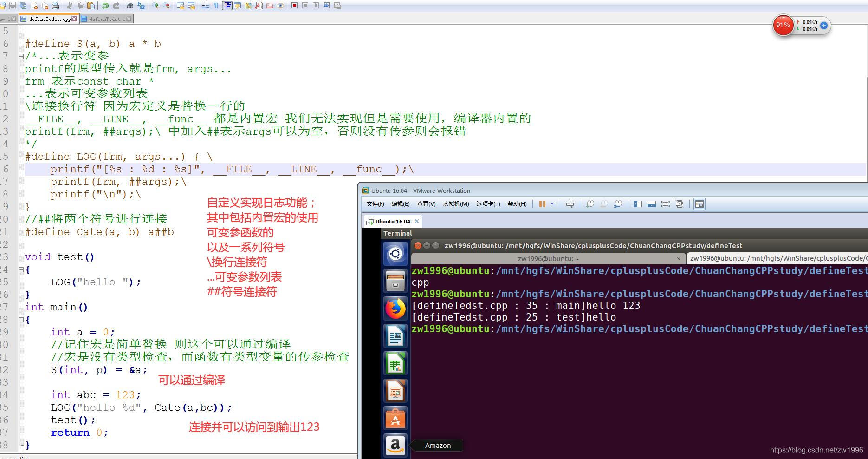Click the Save All icon
Image resolution: width=868 pixels, height=459 pixels.
[x=23, y=6]
